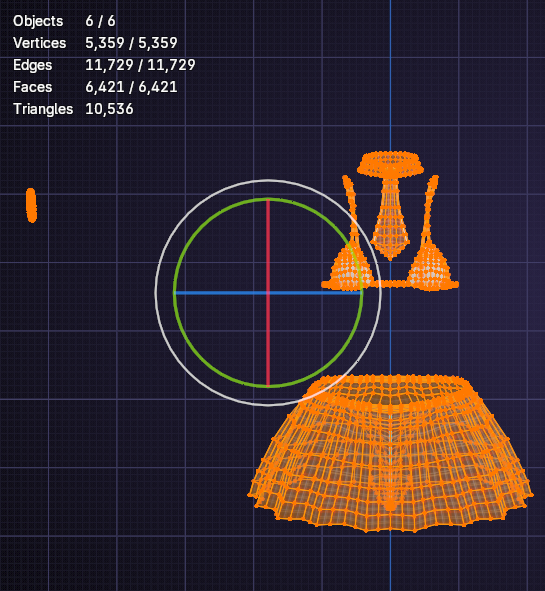Select the necktie-shaped mesh in center

coord(390,220)
